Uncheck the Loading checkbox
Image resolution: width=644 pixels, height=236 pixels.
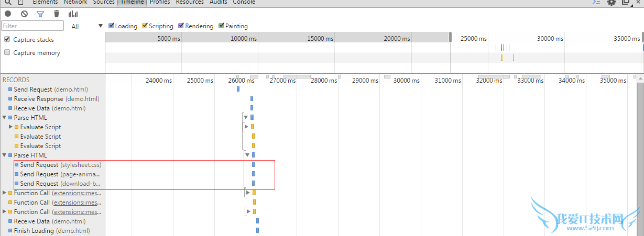pos(111,26)
